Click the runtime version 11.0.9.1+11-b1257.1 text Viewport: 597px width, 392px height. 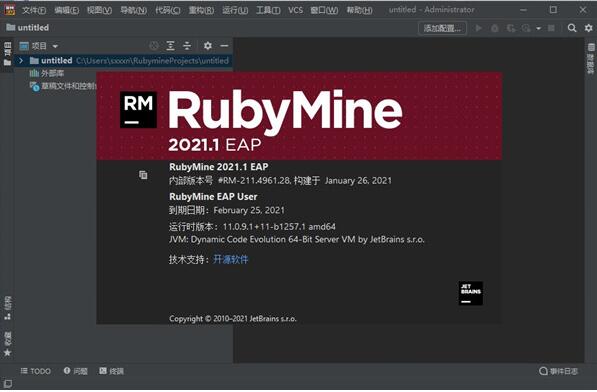point(279,227)
